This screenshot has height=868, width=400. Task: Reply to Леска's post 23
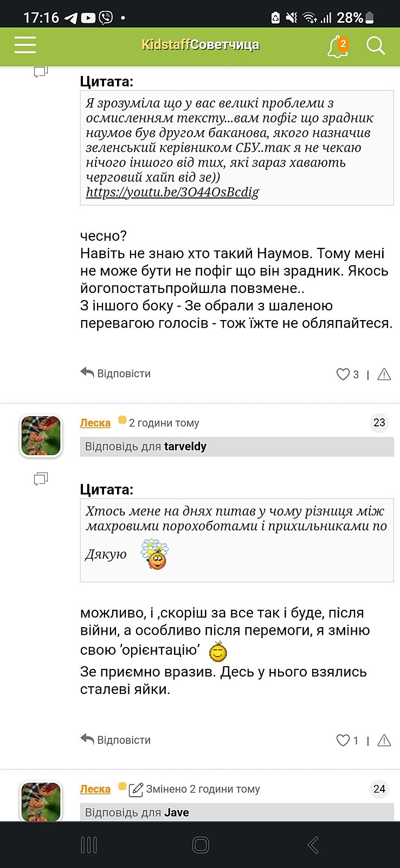click(115, 740)
